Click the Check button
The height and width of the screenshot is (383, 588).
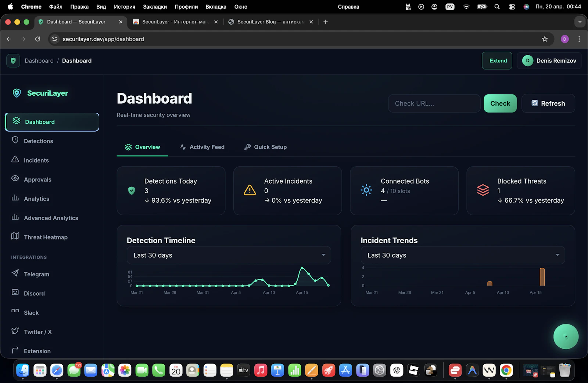500,103
